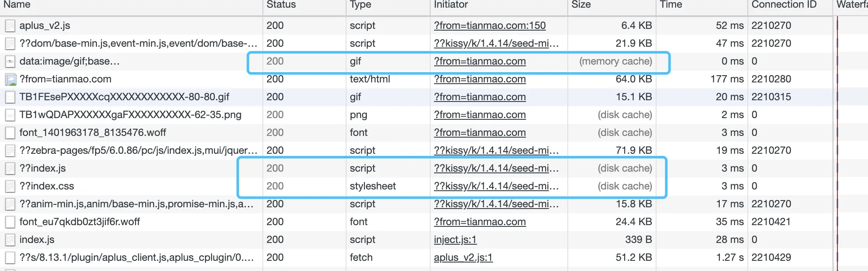868x271 pixels.
Task: Select the ??index.css request name
Action: 46,186
